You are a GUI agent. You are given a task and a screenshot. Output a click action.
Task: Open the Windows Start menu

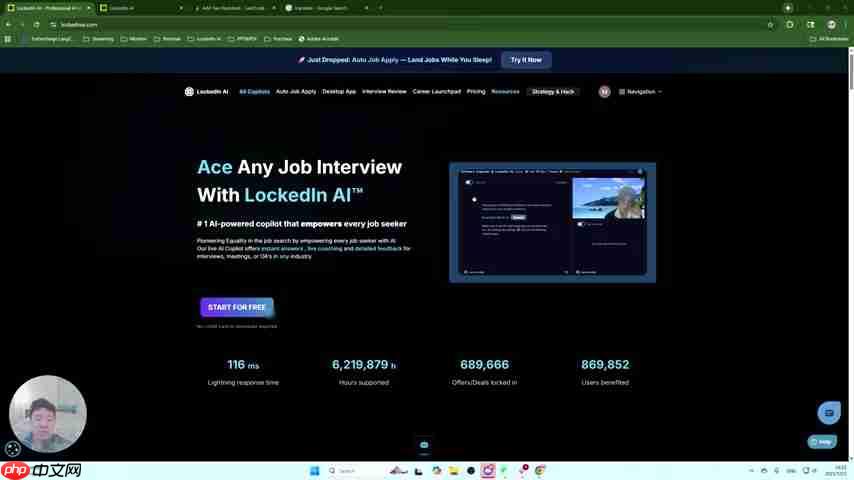tap(314, 471)
